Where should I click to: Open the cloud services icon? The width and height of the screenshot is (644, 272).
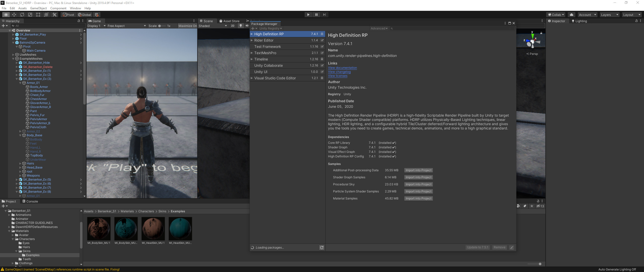coord(572,15)
